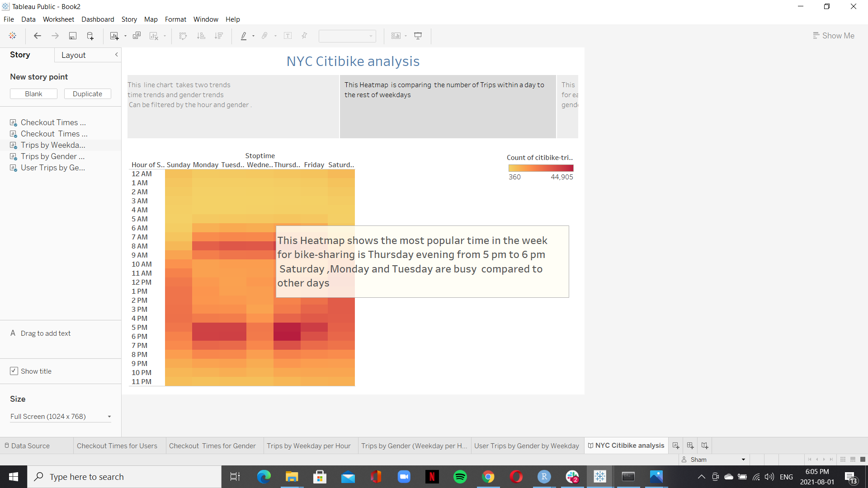
Task: Add new worksheet tab icon at bottom
Action: (676, 446)
